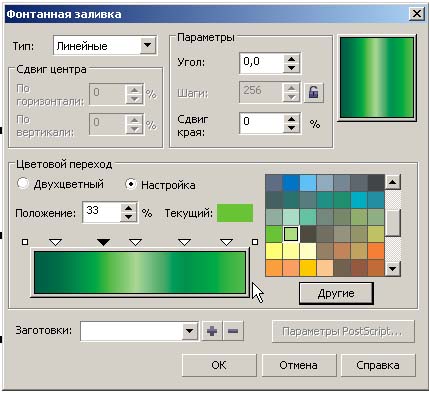Pick the dark brown swatch right of outlined swatch
The height and width of the screenshot is (393, 429).
tap(308, 234)
